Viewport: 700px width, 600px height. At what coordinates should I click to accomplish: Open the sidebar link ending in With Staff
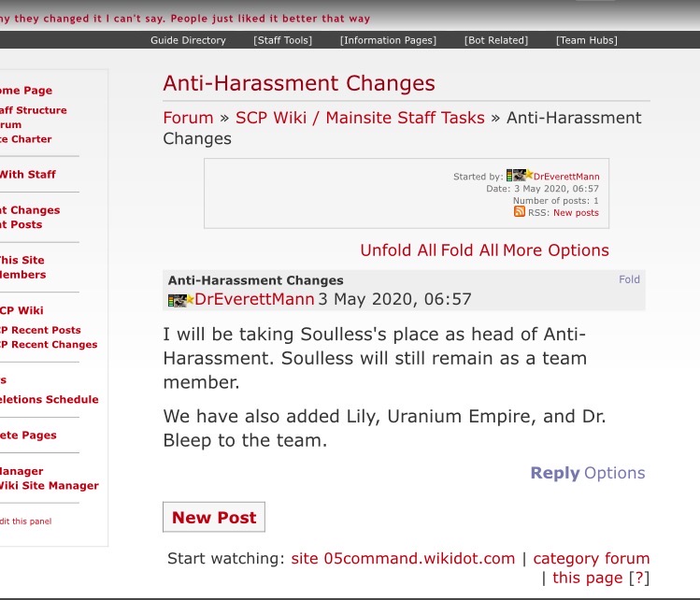tap(27, 175)
